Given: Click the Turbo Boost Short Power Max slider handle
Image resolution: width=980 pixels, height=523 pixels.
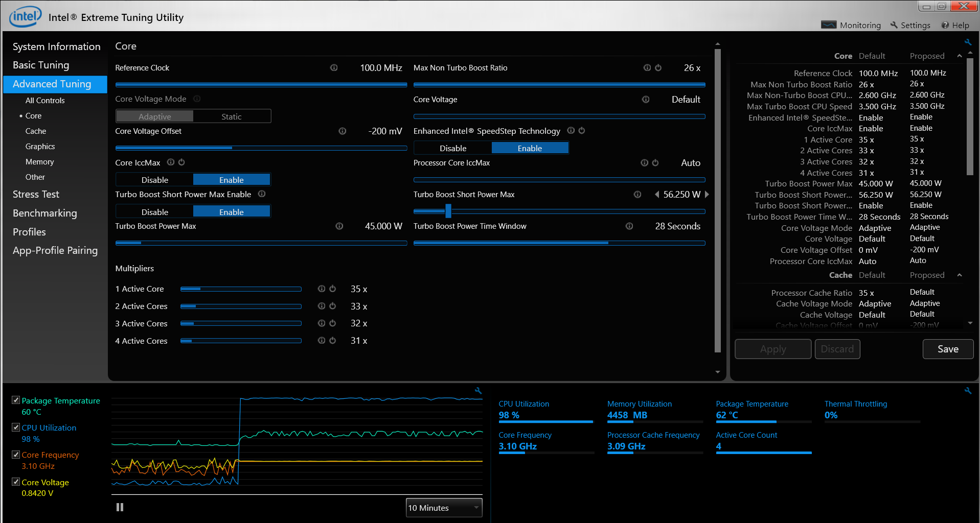Looking at the screenshot, I should [x=448, y=211].
